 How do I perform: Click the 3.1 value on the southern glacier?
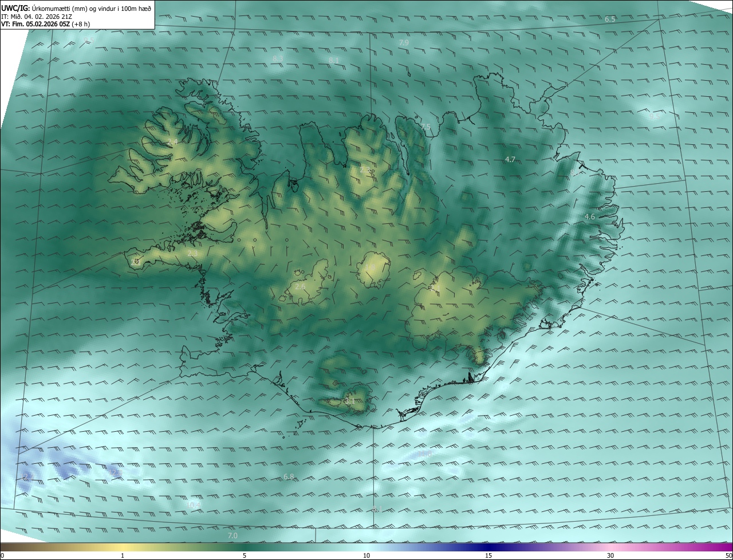tap(350, 401)
